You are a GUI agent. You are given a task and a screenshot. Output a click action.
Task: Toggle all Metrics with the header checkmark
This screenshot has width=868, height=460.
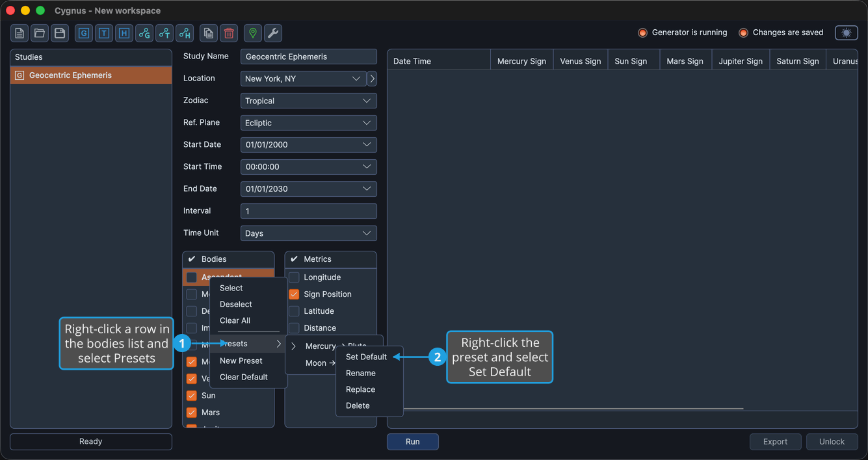294,259
